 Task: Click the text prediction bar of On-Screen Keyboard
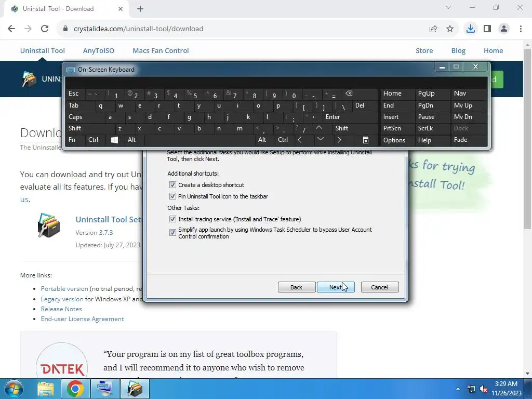point(276,83)
